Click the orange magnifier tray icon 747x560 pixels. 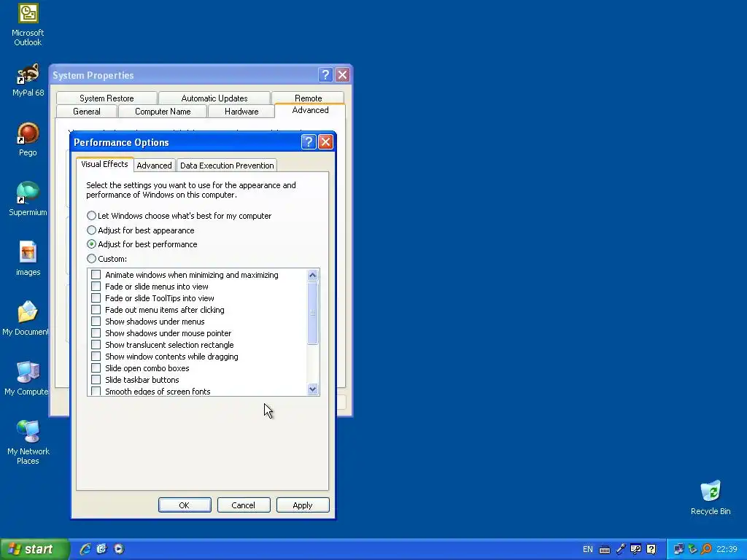tap(706, 549)
